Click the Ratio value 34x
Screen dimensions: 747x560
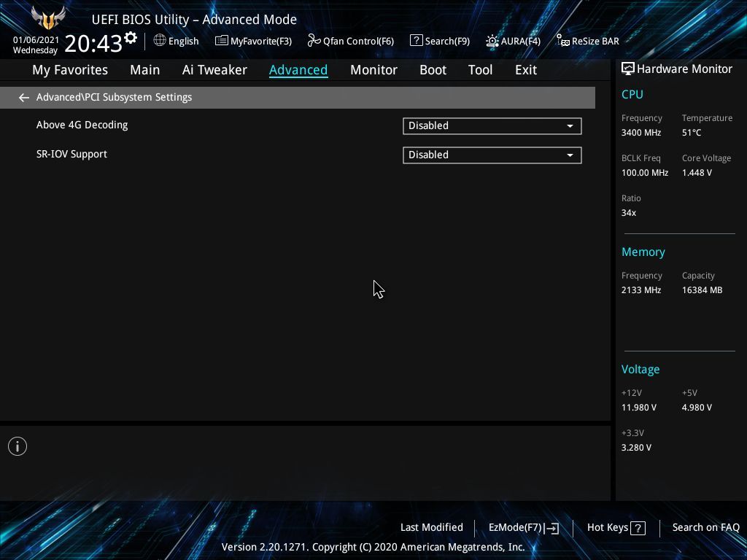pos(628,213)
